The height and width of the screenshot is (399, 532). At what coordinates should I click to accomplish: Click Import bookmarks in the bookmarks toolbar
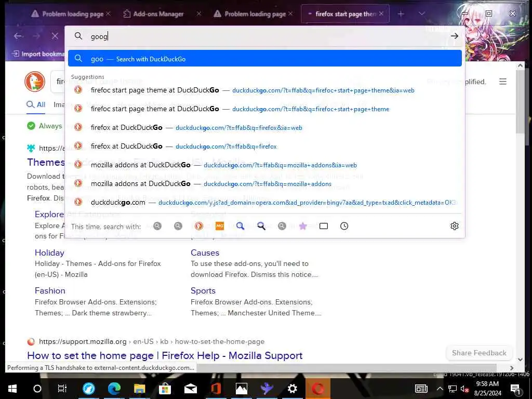[38, 54]
